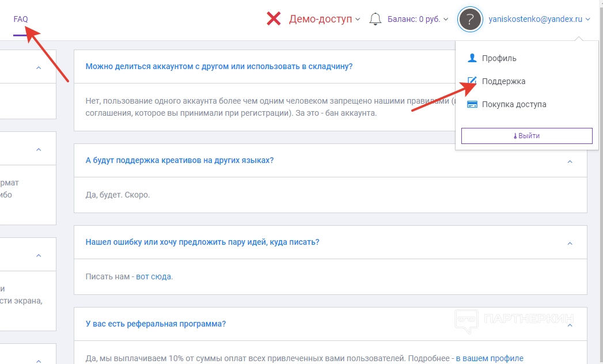Viewport: 603px width, 364px height.
Task: Click the person icon next to Профиль
Action: click(x=472, y=58)
